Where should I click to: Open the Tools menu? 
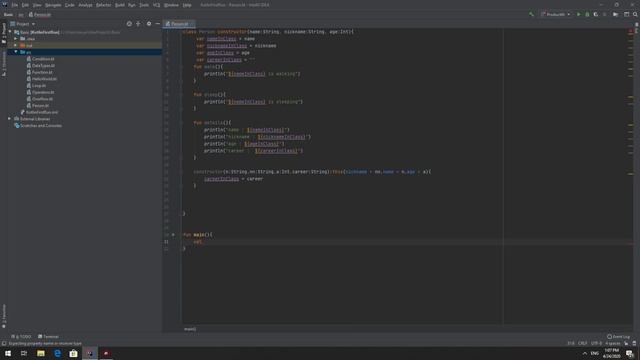pyautogui.click(x=144, y=5)
